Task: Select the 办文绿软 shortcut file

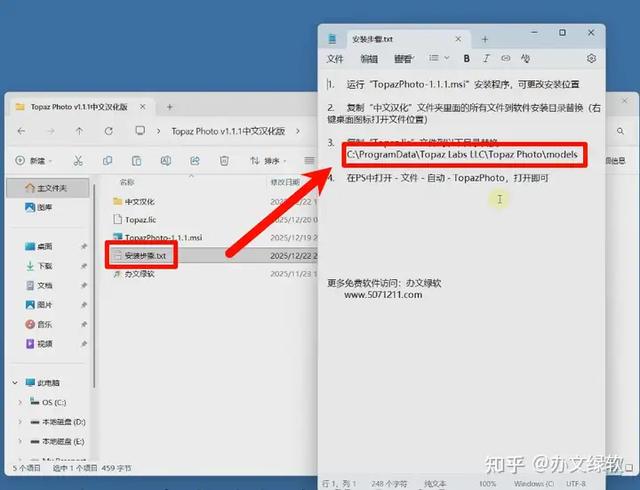Action: [134, 274]
